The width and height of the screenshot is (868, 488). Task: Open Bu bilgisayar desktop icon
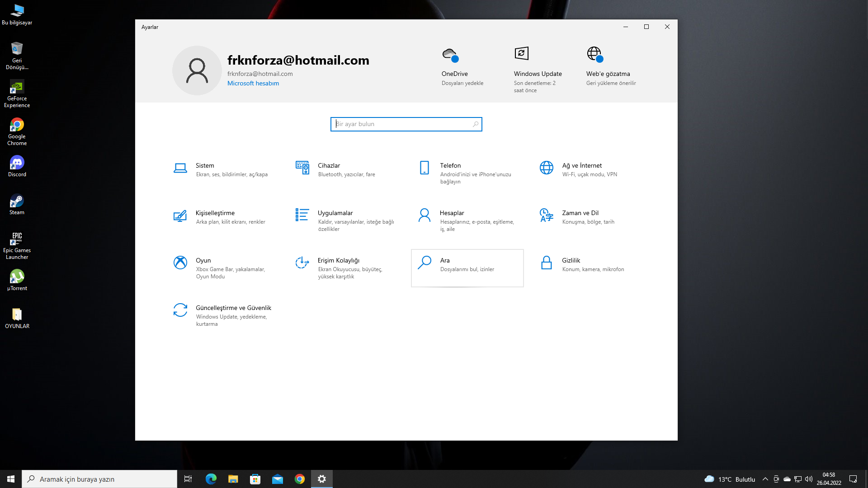pyautogui.click(x=17, y=14)
